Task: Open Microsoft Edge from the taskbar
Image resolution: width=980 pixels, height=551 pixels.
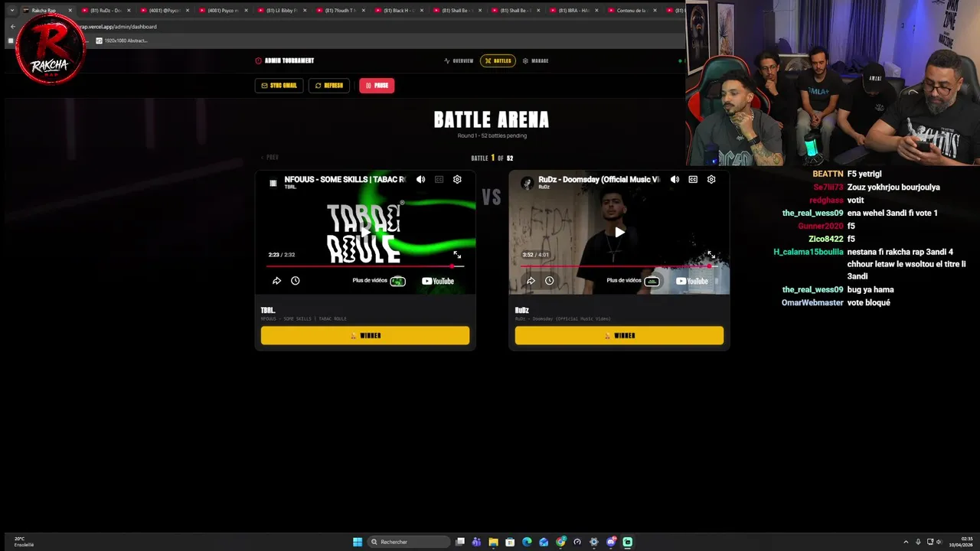Action: click(x=527, y=542)
